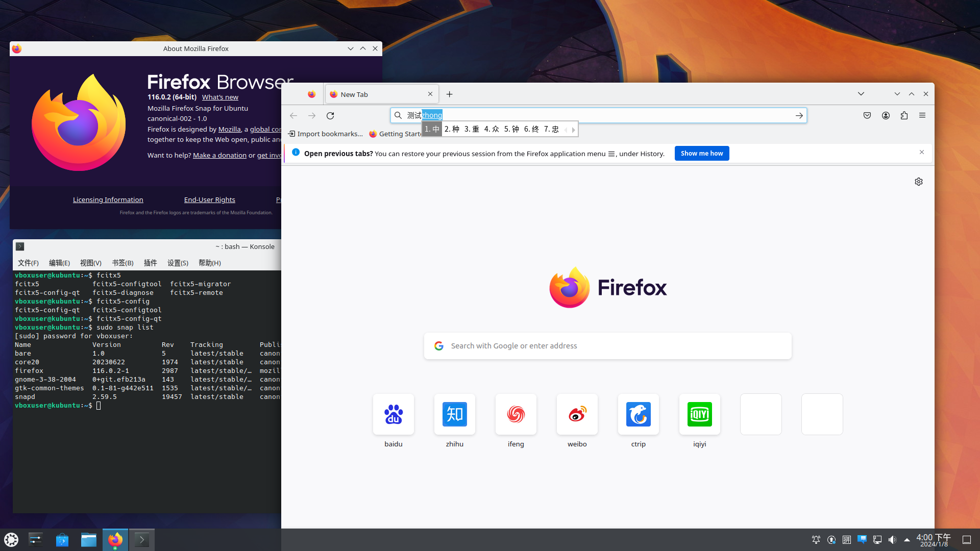This screenshot has width=980, height=551.
Task: Go back with the Firefox back arrow
Action: 293,116
